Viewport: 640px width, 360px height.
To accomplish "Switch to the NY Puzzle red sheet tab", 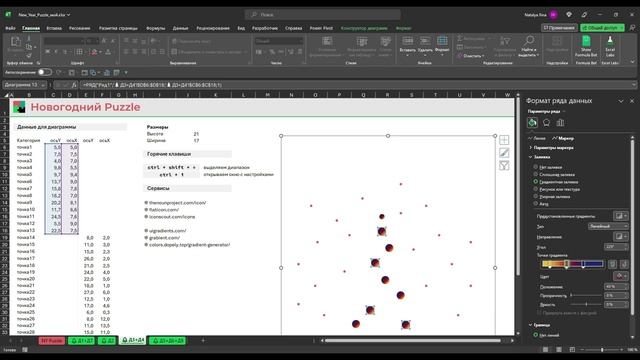I will 52,340.
